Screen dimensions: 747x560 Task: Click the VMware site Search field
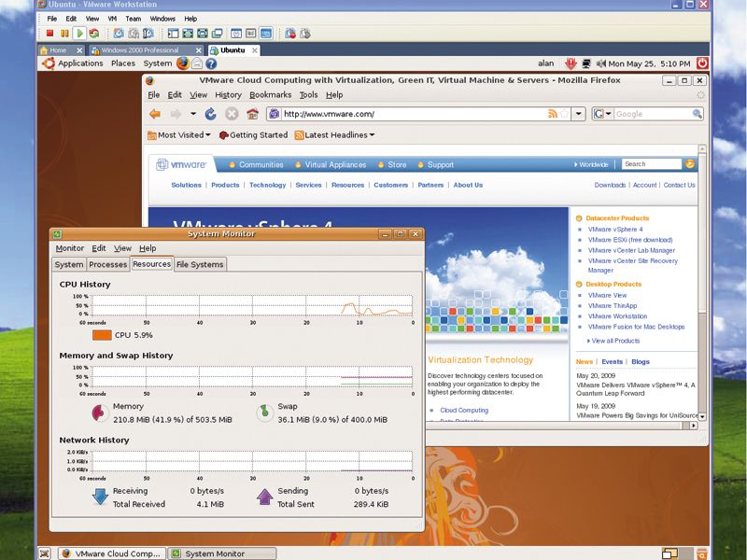pos(651,164)
